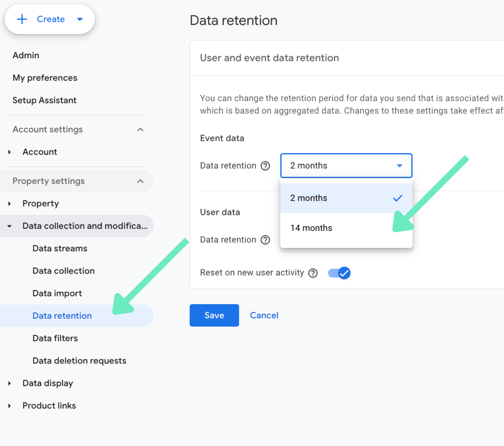Image resolution: width=504 pixels, height=446 pixels.
Task: Select 14 months retention option
Action: coord(346,228)
